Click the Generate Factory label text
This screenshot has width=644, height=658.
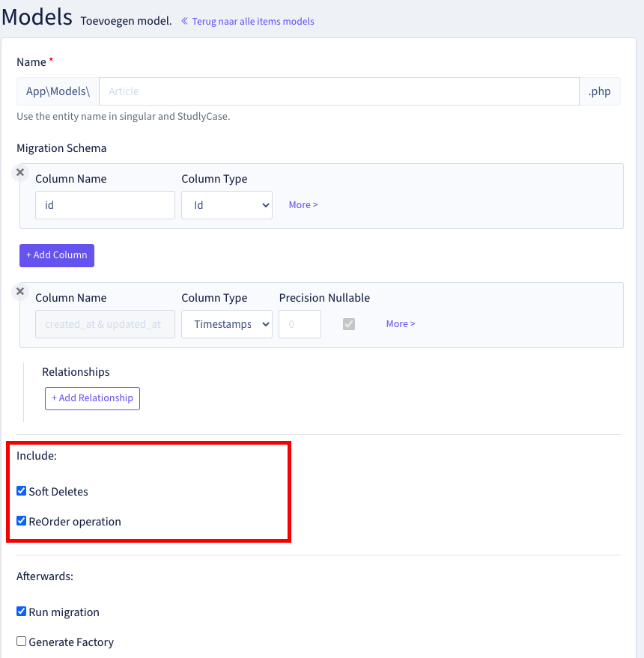pos(71,642)
